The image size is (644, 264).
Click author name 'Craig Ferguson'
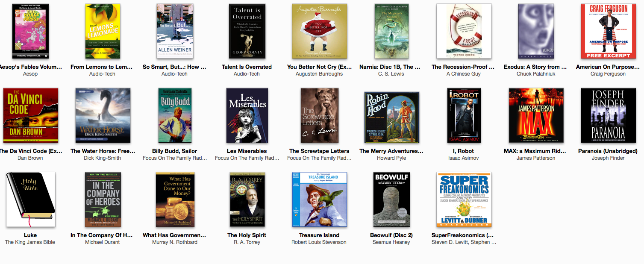(608, 74)
